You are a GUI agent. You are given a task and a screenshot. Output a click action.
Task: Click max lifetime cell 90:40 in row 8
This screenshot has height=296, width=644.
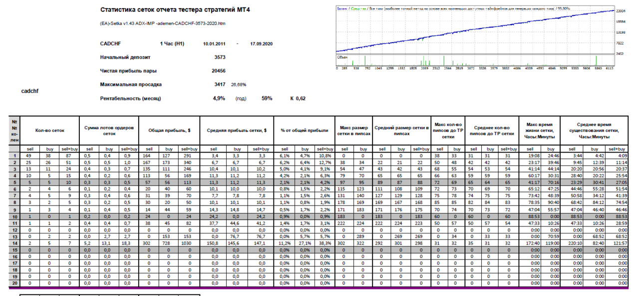[550, 203]
